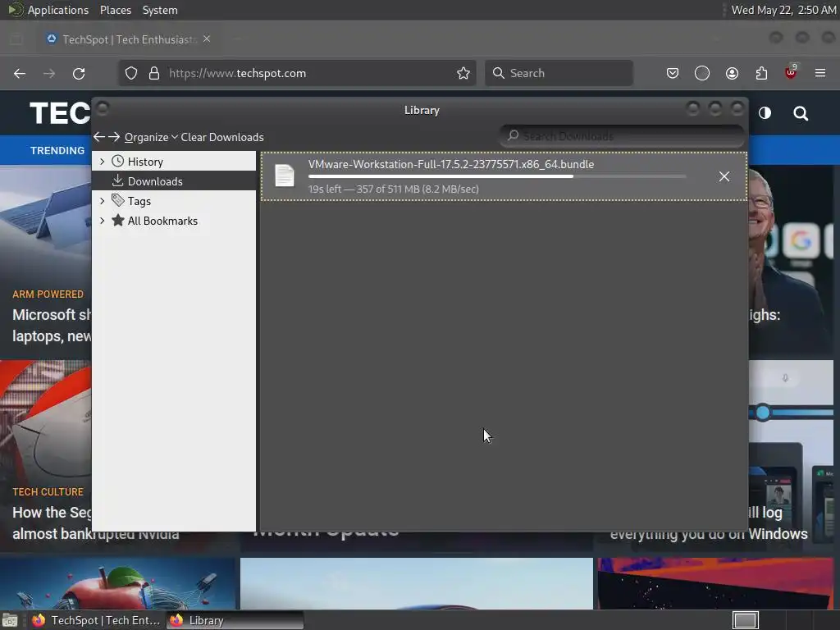Cancel the VMware bundle download

[x=724, y=176]
